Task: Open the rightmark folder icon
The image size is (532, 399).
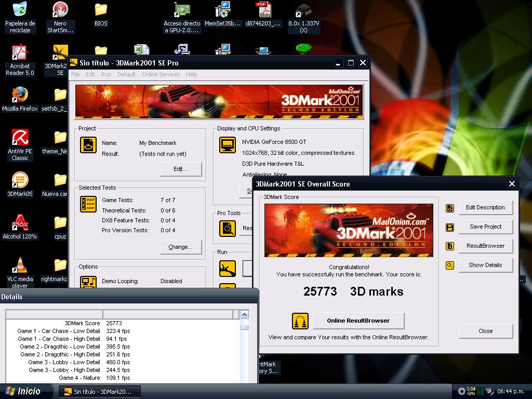Action: [60, 265]
